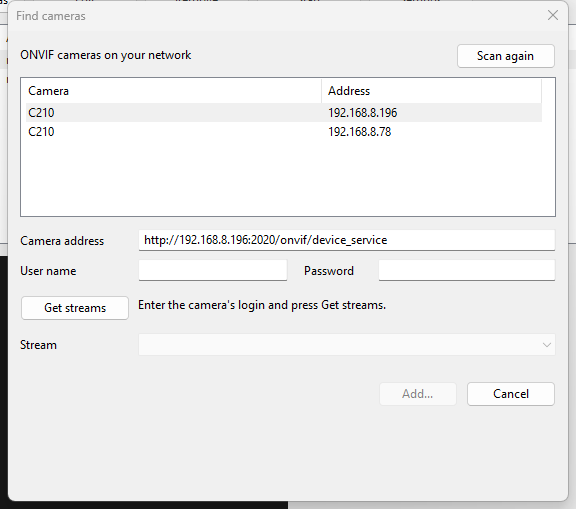Open the Stream dropdown
This screenshot has width=576, height=509.
coord(347,344)
